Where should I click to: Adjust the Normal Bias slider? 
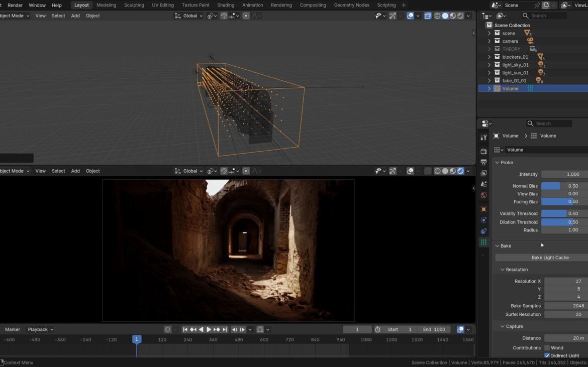(564, 186)
